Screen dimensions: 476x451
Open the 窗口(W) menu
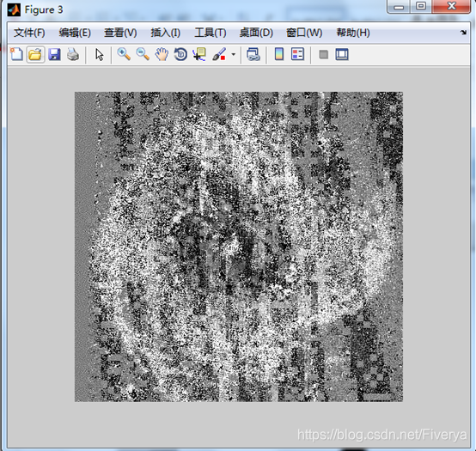click(304, 33)
